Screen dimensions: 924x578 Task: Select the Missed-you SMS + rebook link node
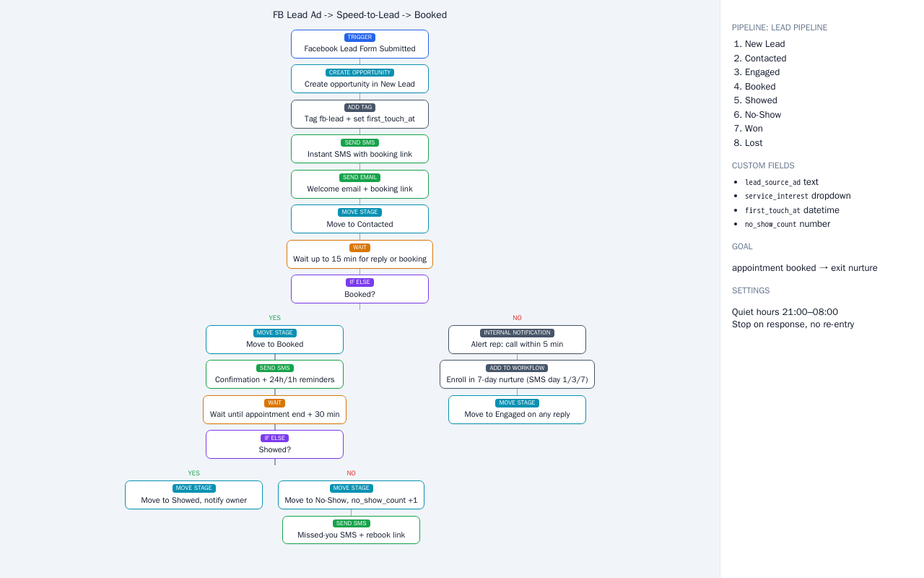(351, 530)
